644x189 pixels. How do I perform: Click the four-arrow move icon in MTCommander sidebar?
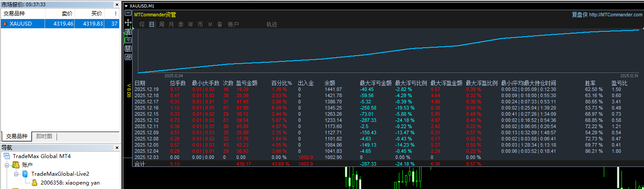pos(128,22)
